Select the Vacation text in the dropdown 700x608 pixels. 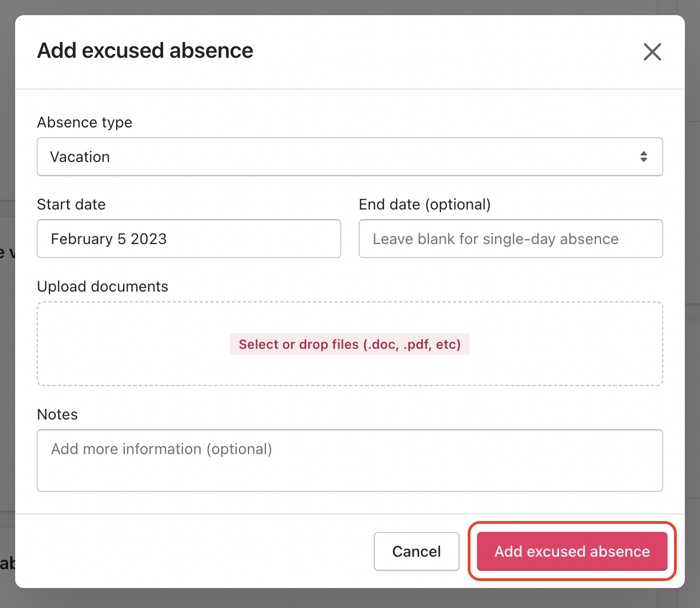80,157
